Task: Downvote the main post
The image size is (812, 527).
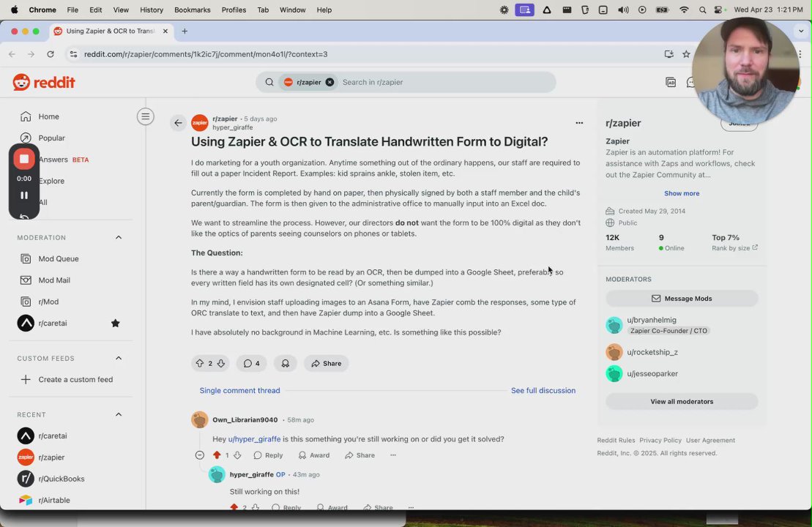Action: pos(221,364)
